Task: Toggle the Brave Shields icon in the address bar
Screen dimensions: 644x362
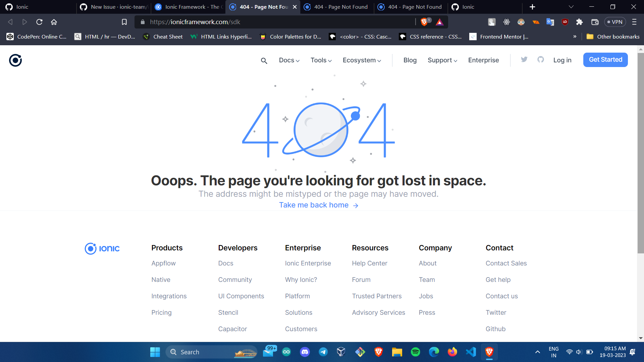Action: pyautogui.click(x=425, y=21)
